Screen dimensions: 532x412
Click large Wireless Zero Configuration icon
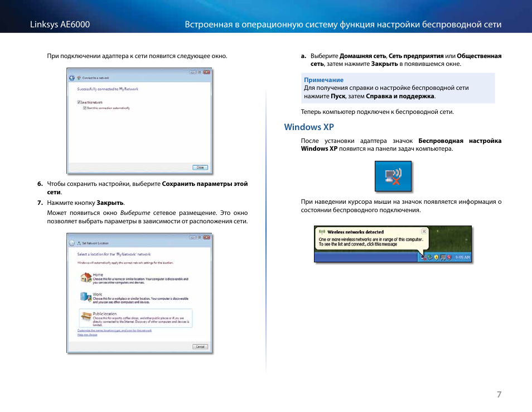pyautogui.click(x=393, y=176)
